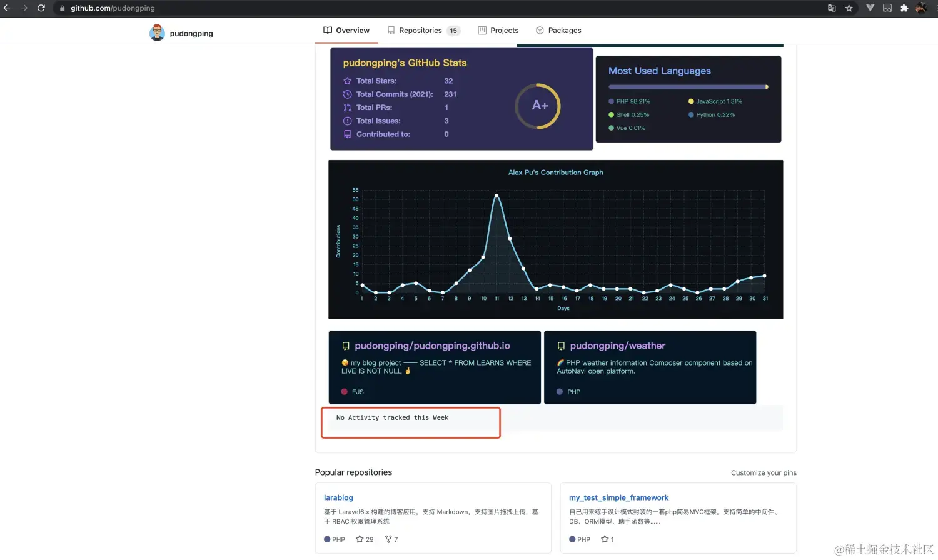Bookmark this page with the star icon
This screenshot has width=938, height=560.
(x=849, y=8)
